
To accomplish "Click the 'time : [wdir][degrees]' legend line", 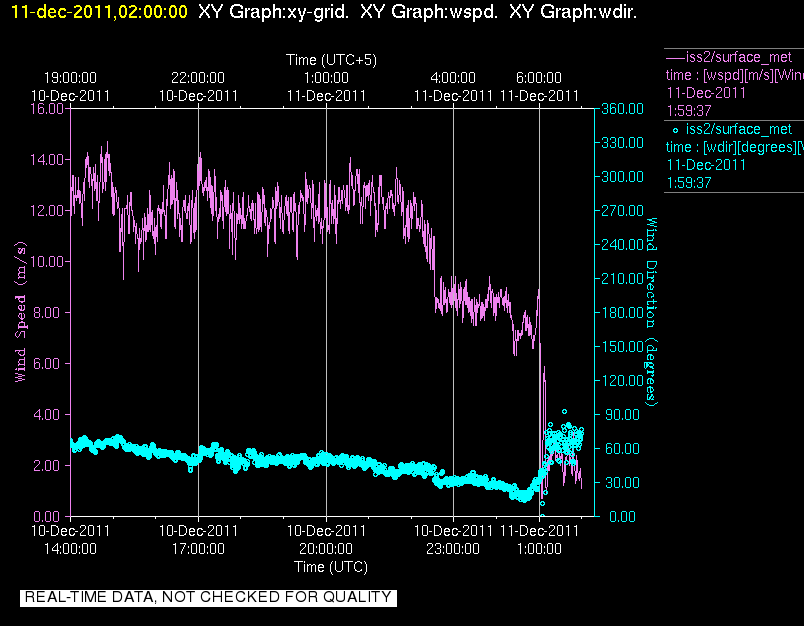I will [x=734, y=148].
